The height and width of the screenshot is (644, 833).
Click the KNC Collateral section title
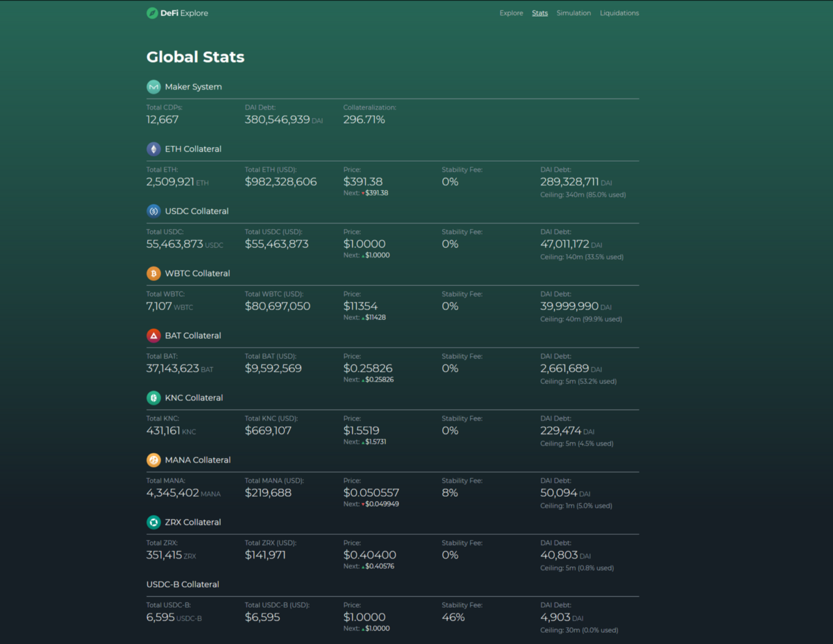[194, 398]
